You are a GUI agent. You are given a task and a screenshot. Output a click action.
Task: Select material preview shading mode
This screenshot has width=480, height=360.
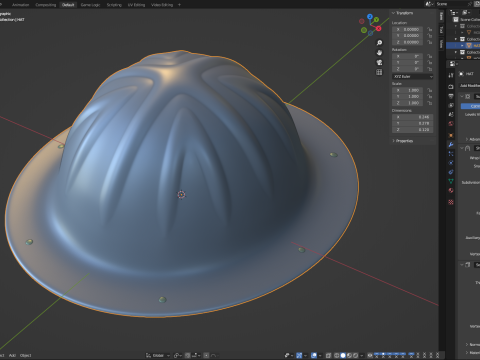pos(349,355)
